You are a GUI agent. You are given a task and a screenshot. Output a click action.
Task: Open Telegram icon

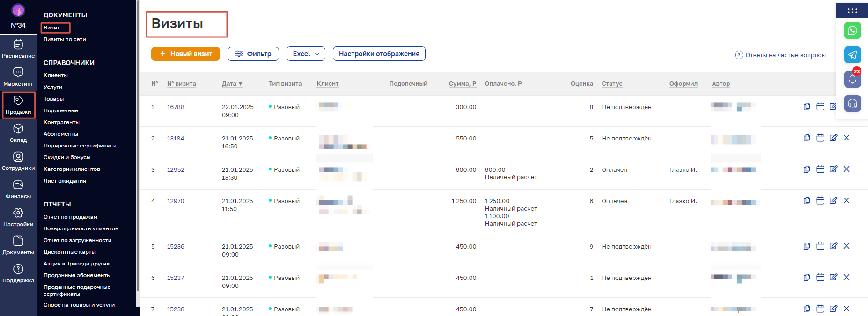[853, 55]
